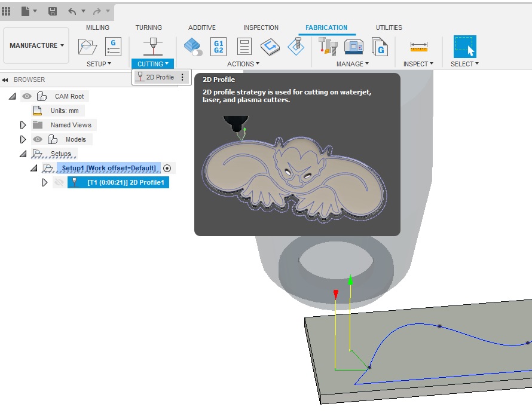Screen dimensions: 532x419
Task: Click the green arrow toolpath start marker
Action: pos(350,280)
